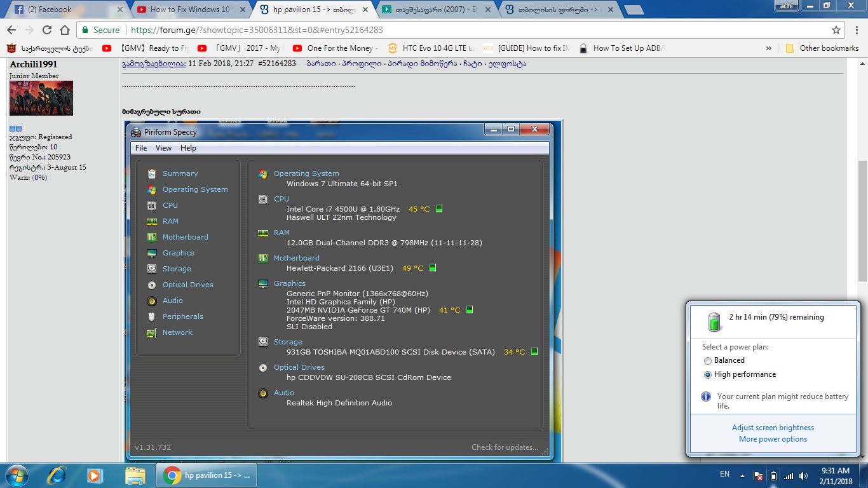Click the ბარათი link in the post header
The width and height of the screenshot is (868, 488).
pyautogui.click(x=322, y=64)
